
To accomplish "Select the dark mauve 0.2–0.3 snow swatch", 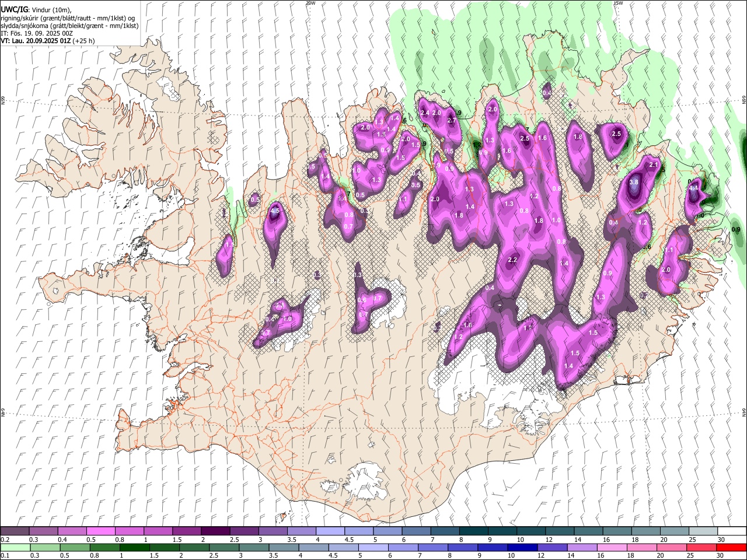I will [15, 531].
